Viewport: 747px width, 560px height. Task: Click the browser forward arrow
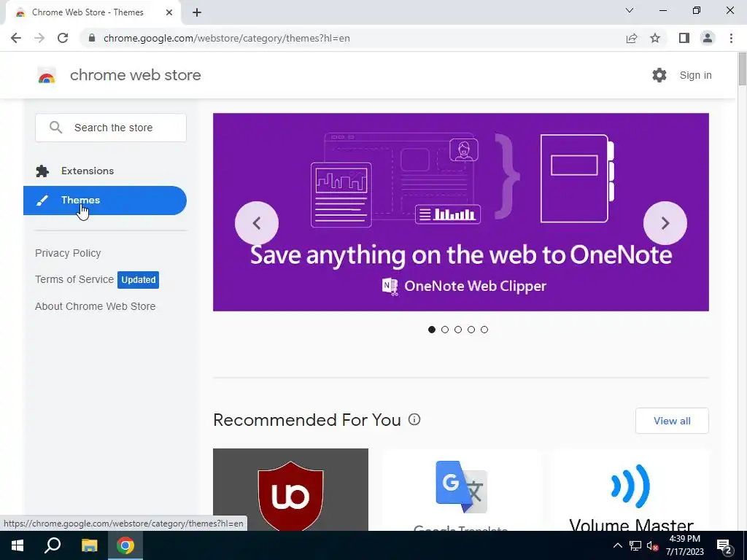coord(39,38)
